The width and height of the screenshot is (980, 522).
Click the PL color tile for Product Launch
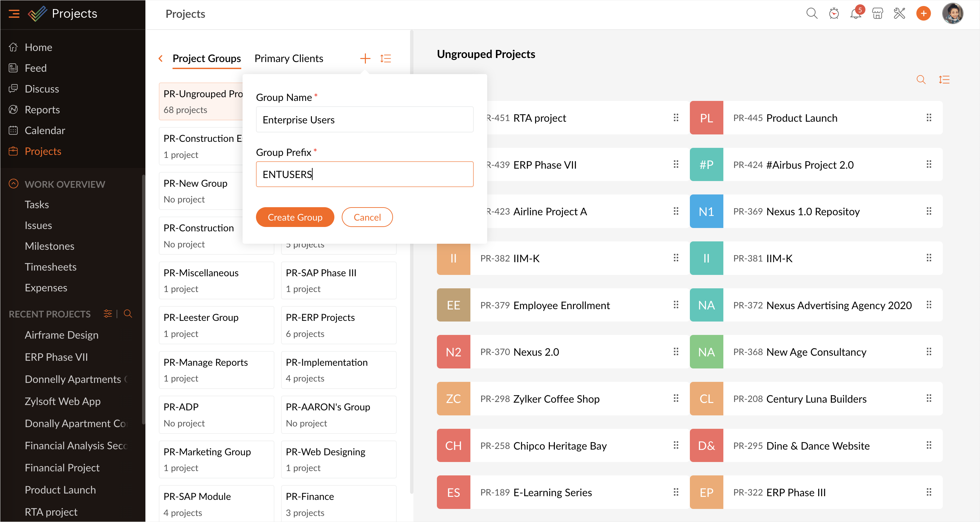(x=706, y=118)
